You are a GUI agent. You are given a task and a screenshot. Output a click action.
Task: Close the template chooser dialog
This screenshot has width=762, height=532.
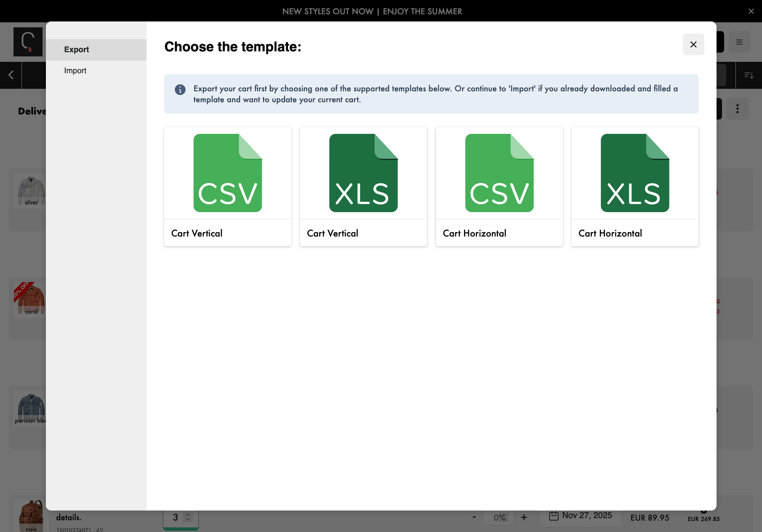tap(693, 45)
